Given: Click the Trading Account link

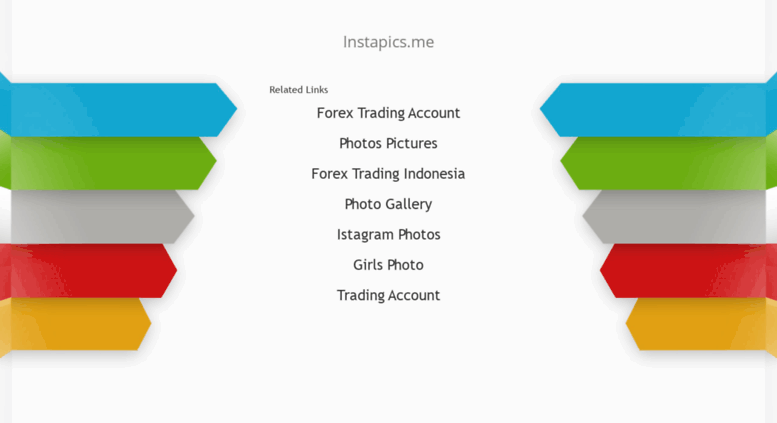Looking at the screenshot, I should 388,295.
